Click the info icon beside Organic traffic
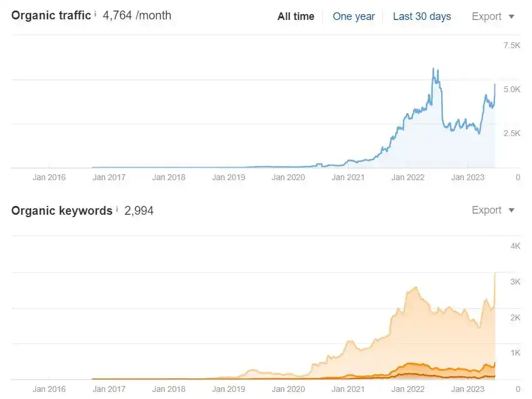Viewport: 532px width, 399px height. tap(96, 13)
